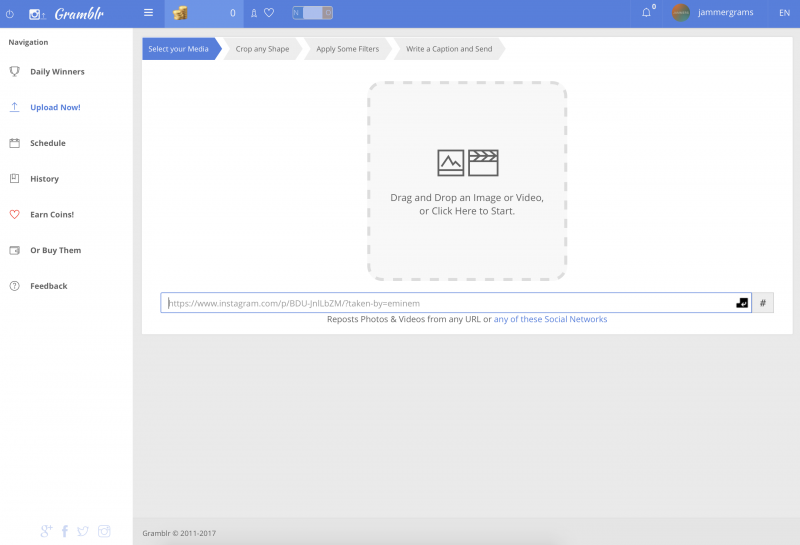Go to Upload Now!
This screenshot has height=545, width=800.
coord(55,107)
